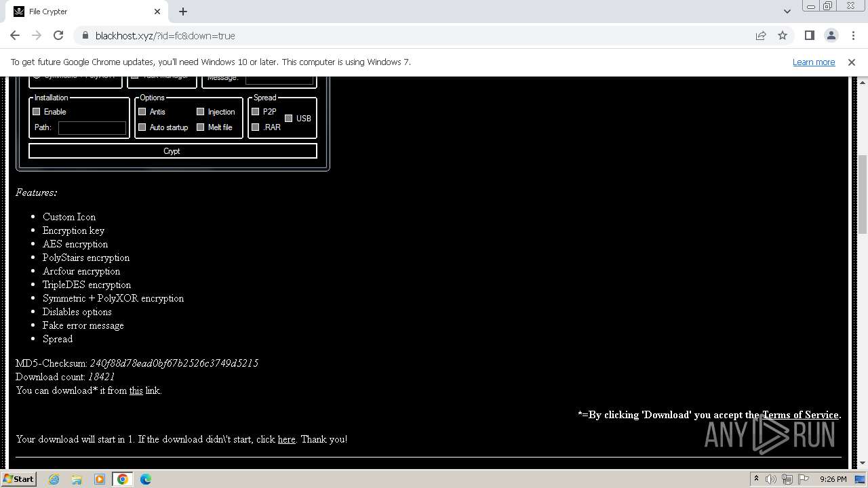Screen dimensions: 868x488
Task: Click the download count 18421
Action: 102,377
